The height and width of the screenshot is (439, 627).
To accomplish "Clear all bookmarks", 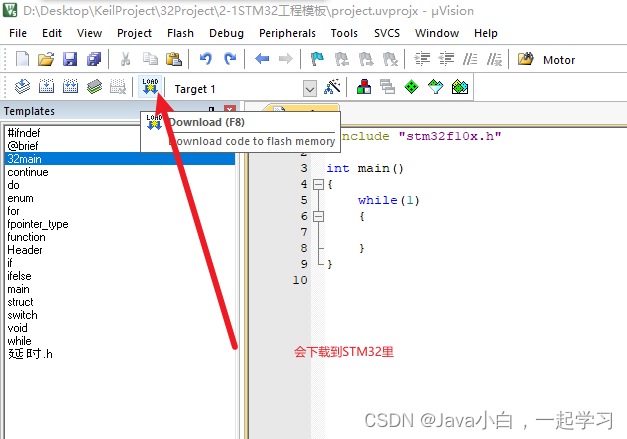I will (390, 59).
